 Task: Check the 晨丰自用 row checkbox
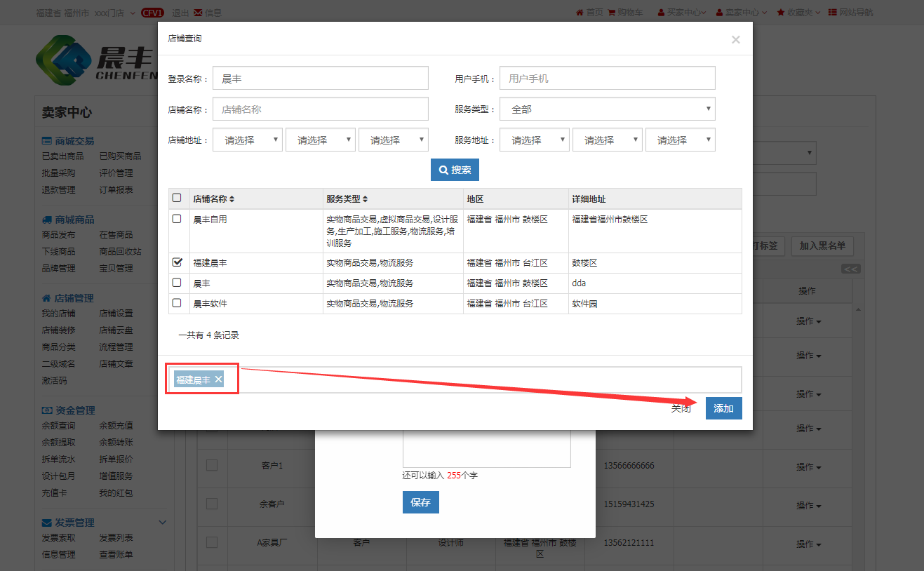[177, 219]
